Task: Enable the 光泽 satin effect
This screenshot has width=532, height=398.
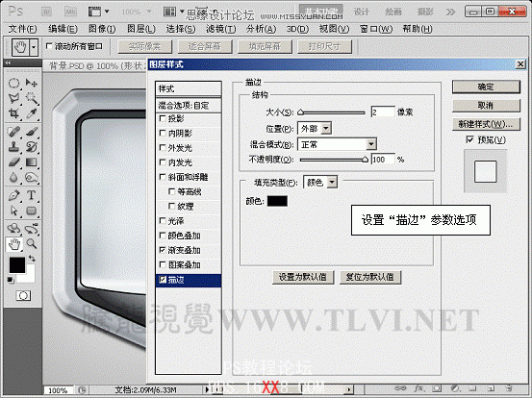Action: click(x=163, y=221)
